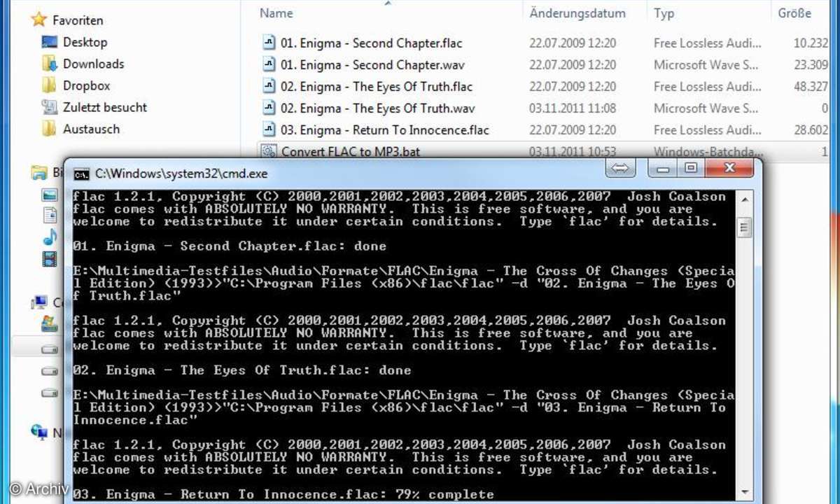The height and width of the screenshot is (504, 840).
Task: Select 02. Enigma - The Eyes Of Truth.flac
Action: tap(377, 86)
